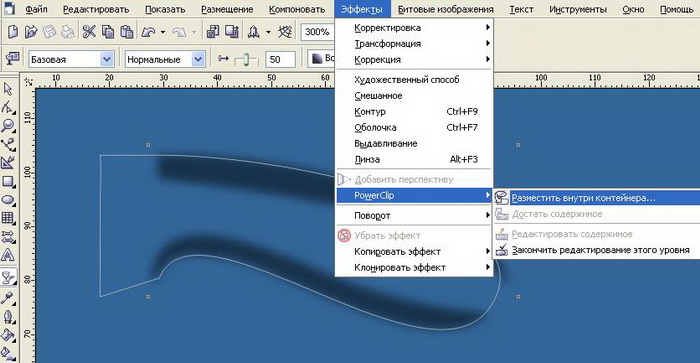Click the Cut scissors icon
700x363 pixels.
(x=89, y=32)
